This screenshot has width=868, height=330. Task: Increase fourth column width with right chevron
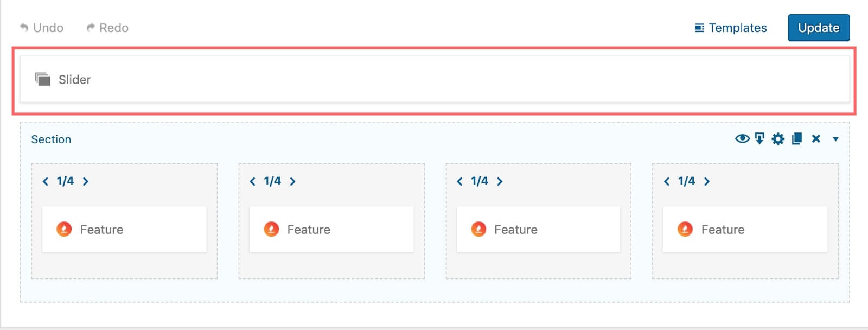[707, 181]
